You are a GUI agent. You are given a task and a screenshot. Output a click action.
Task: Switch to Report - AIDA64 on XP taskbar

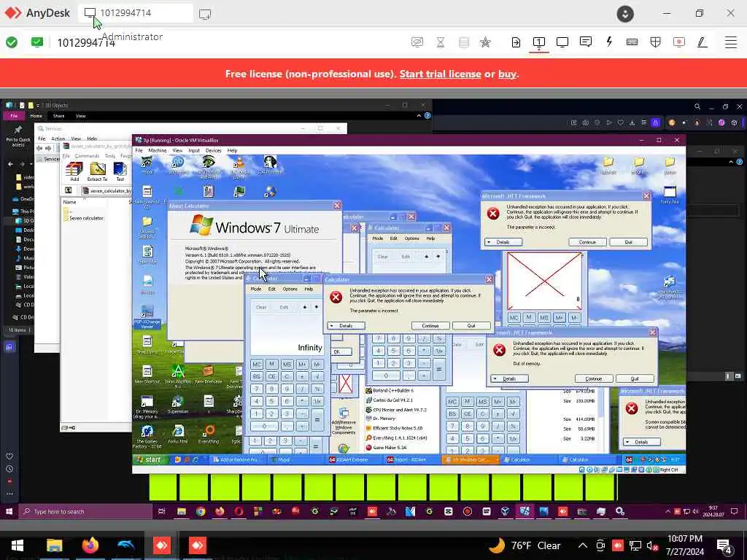click(407, 459)
